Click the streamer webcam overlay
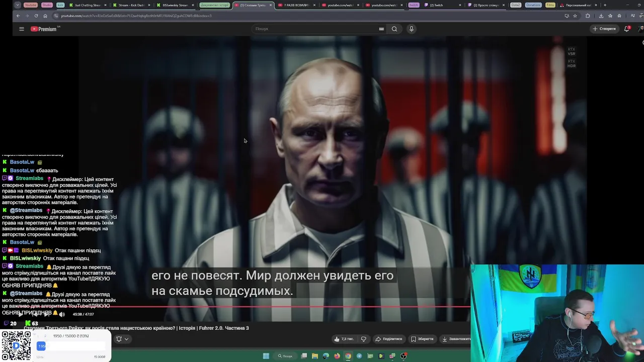The image size is (644, 362). click(x=557, y=313)
